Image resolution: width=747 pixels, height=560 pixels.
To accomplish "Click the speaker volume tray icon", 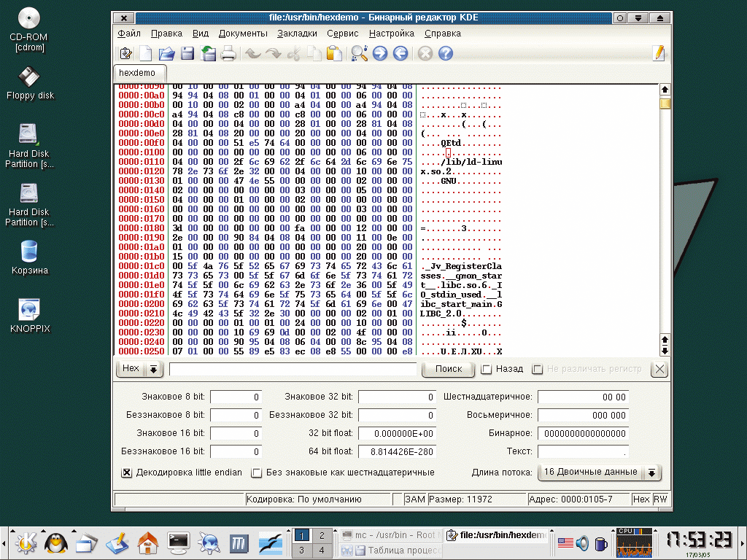I will (x=582, y=542).
